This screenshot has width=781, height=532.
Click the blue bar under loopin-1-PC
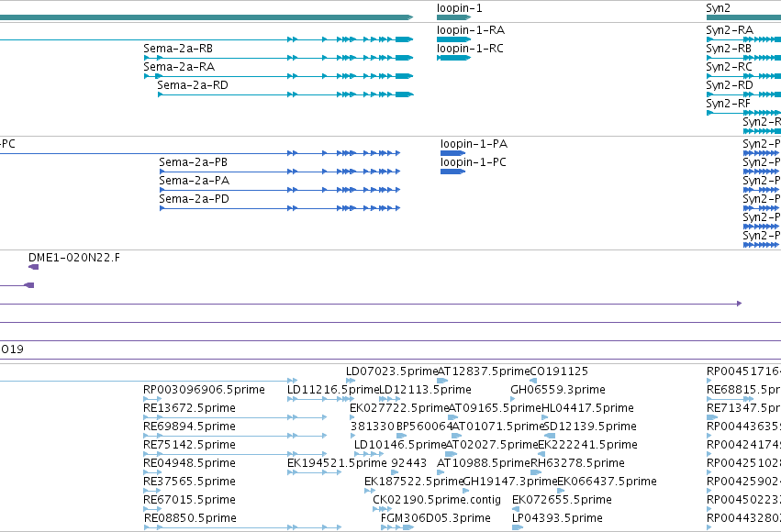click(x=452, y=172)
